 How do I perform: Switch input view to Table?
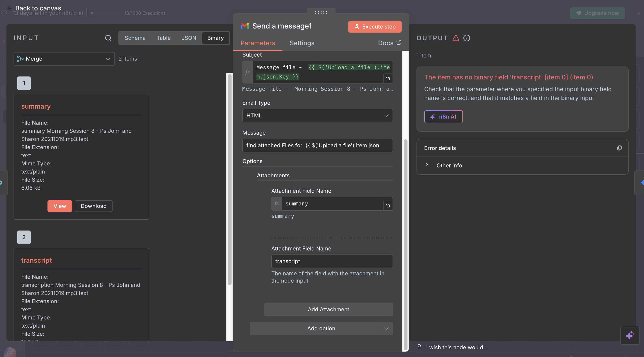[x=163, y=38]
